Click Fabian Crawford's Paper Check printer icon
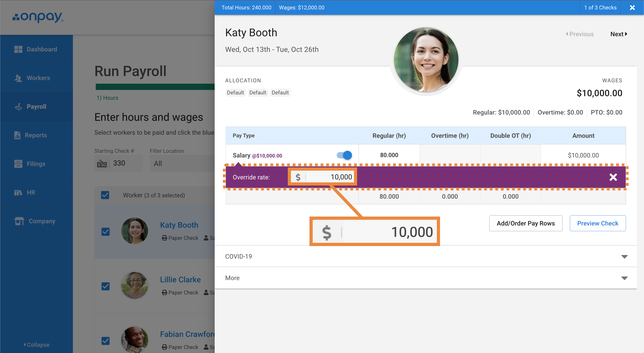Screen dimensions: 644x353 coord(164,347)
